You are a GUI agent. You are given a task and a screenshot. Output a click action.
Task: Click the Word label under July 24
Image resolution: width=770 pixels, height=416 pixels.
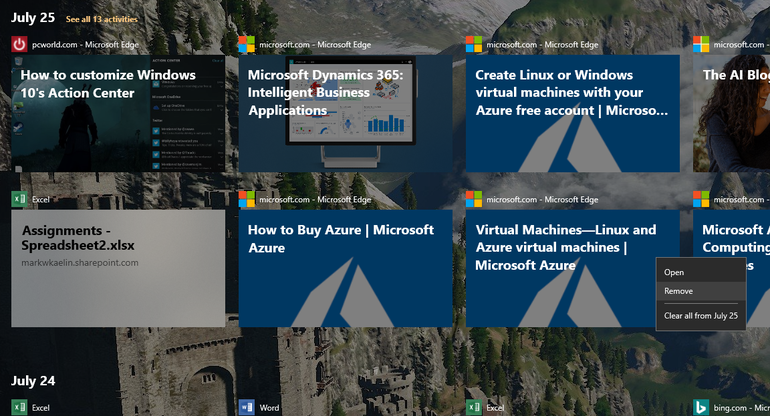269,408
